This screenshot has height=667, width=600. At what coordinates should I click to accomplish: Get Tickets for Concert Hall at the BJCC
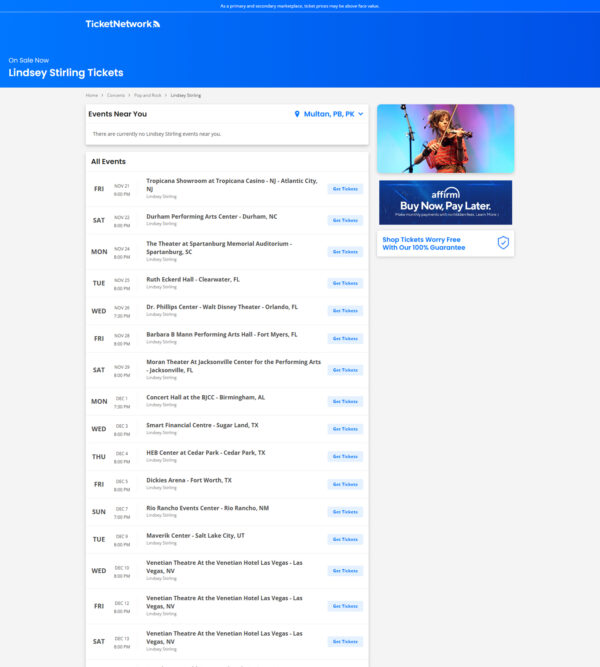(345, 402)
